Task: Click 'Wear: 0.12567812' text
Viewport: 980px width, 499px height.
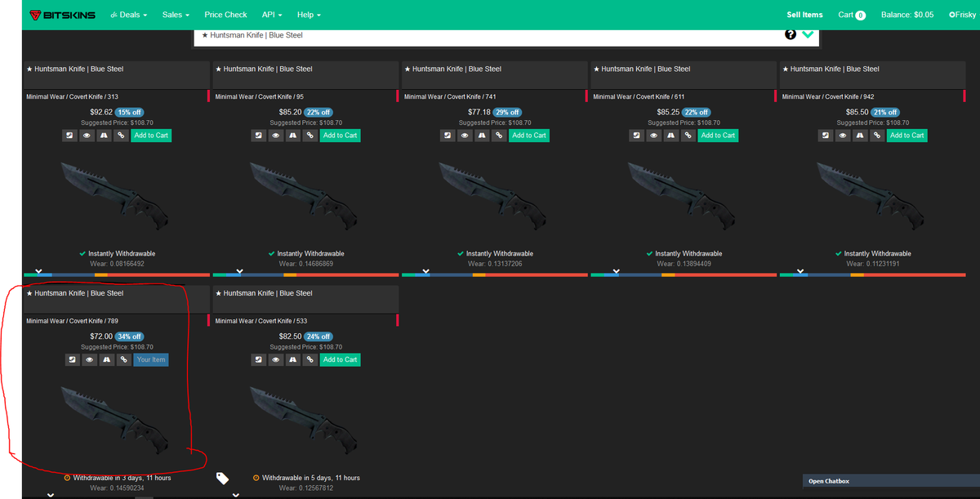Action: click(x=305, y=488)
